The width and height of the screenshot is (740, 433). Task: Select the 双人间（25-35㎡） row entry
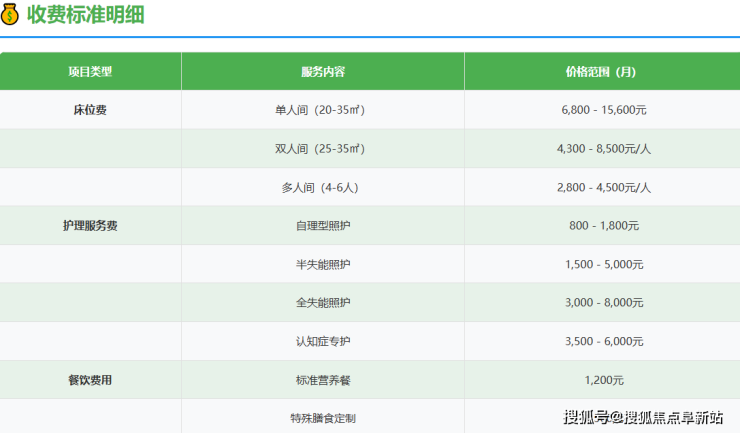pos(323,149)
